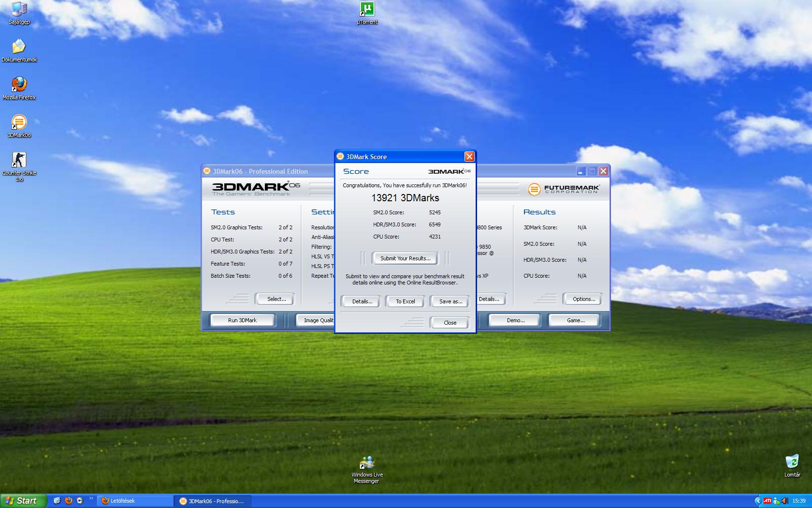Show hidden system tray icons arrow
Viewport: 812px width, 508px height.
pyautogui.click(x=758, y=501)
